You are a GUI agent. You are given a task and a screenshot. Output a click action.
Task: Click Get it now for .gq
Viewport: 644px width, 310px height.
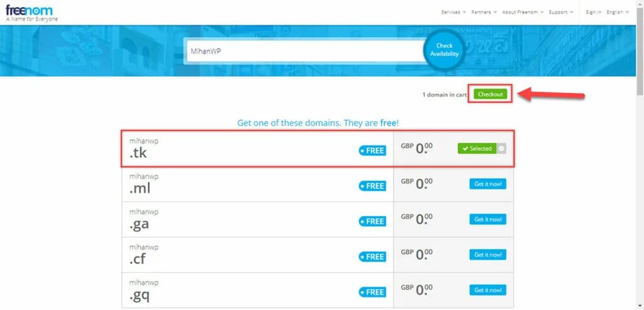coord(488,290)
